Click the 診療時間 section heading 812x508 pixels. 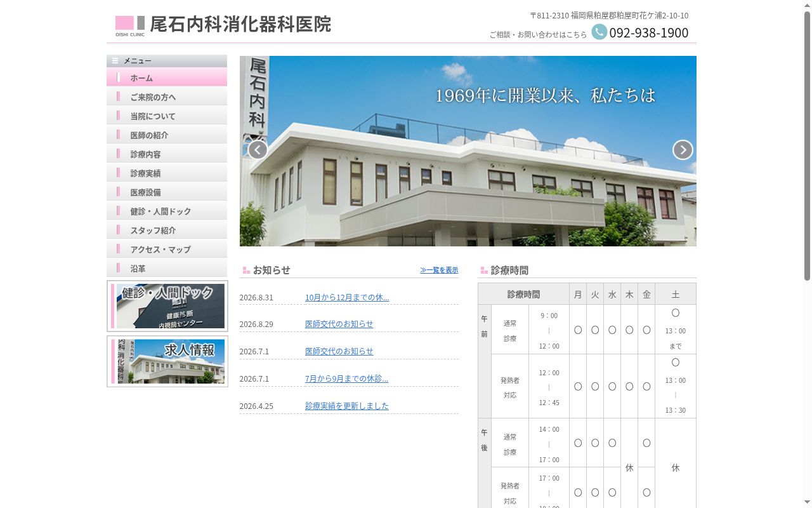tap(509, 271)
